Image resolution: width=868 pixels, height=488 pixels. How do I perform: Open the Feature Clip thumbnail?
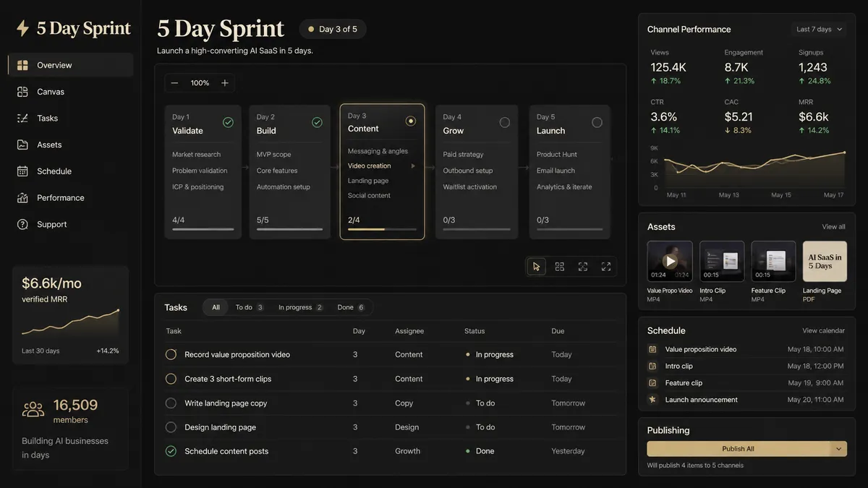(773, 261)
